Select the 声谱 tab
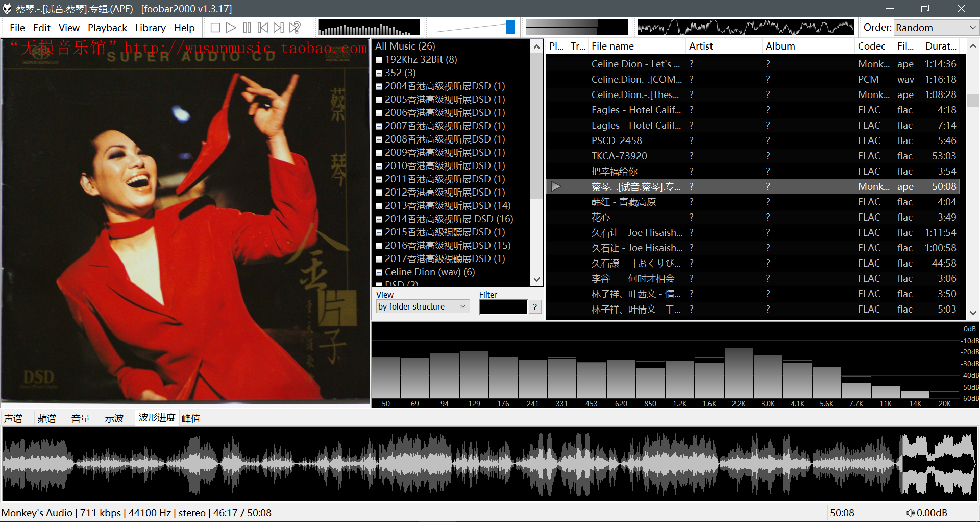This screenshot has height=522, width=980. tap(14, 418)
